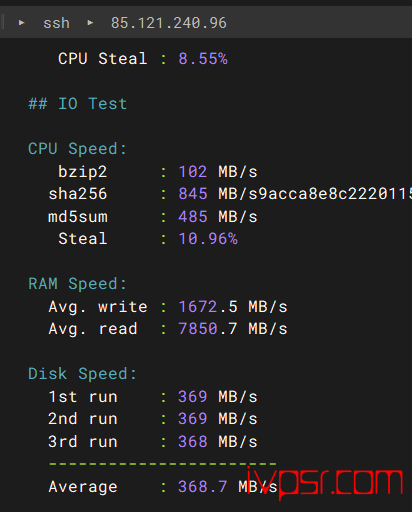Click the first arrow before ssh
Viewport: 412px width, 512px height.
pyautogui.click(x=22, y=23)
